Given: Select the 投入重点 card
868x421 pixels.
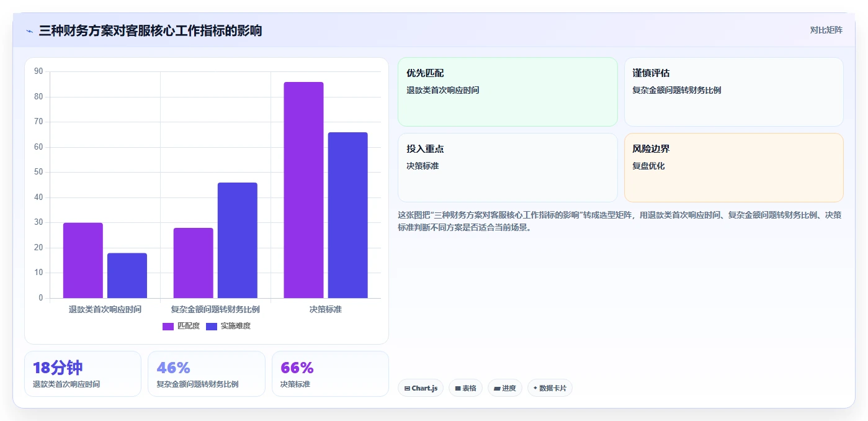Looking at the screenshot, I should pos(508,168).
